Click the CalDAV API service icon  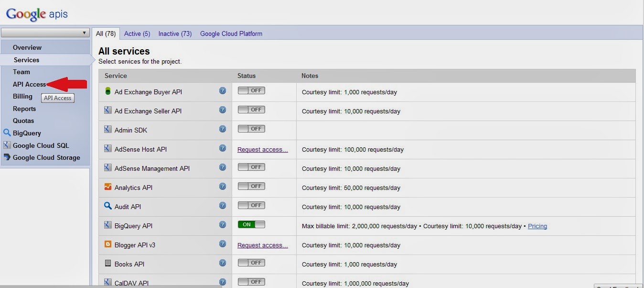pos(108,282)
